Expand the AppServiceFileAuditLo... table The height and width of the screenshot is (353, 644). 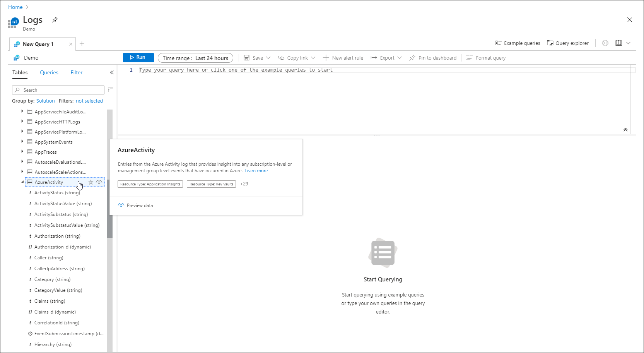(x=22, y=111)
